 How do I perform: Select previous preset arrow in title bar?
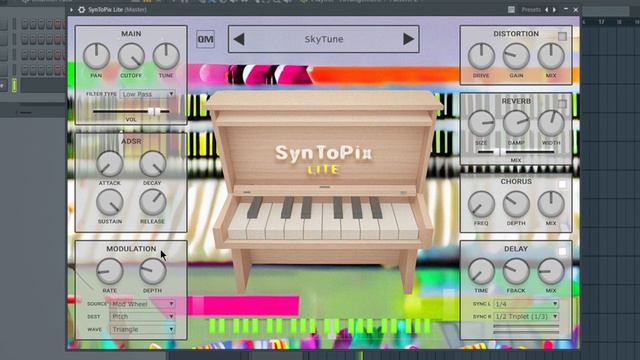pyautogui.click(x=547, y=9)
